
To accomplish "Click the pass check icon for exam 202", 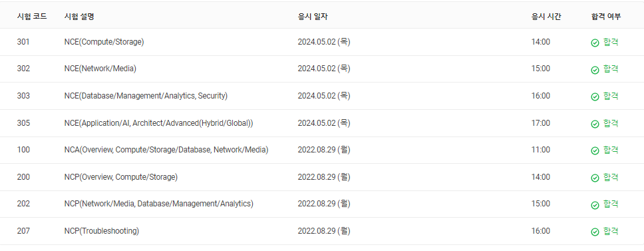I will click(595, 205).
